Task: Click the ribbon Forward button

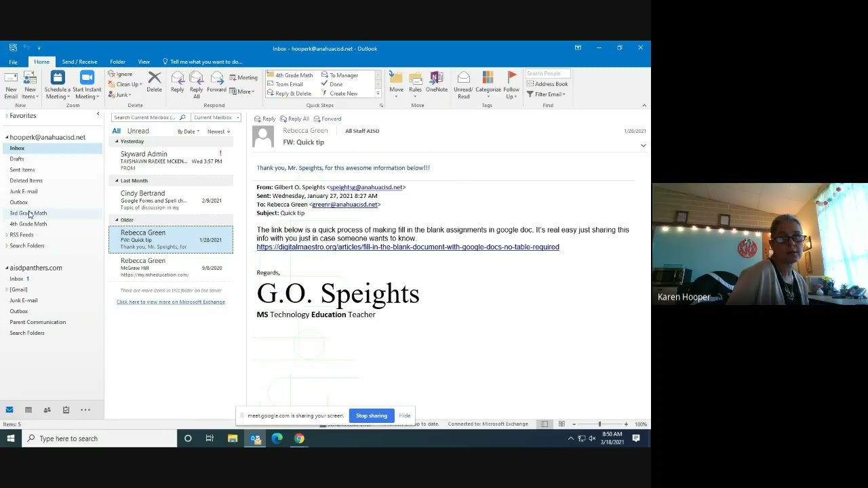Action: 216,83
